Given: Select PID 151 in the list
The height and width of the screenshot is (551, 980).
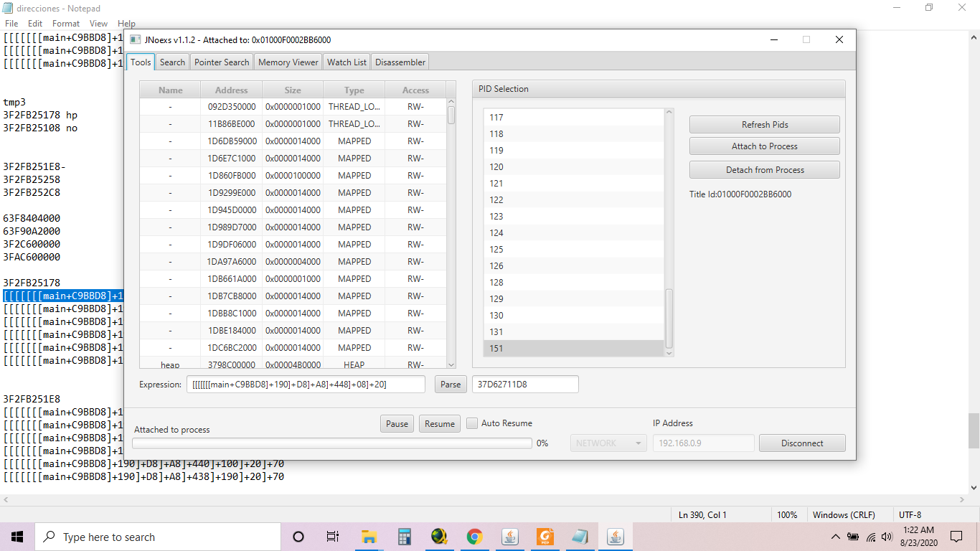Looking at the screenshot, I should [x=574, y=349].
